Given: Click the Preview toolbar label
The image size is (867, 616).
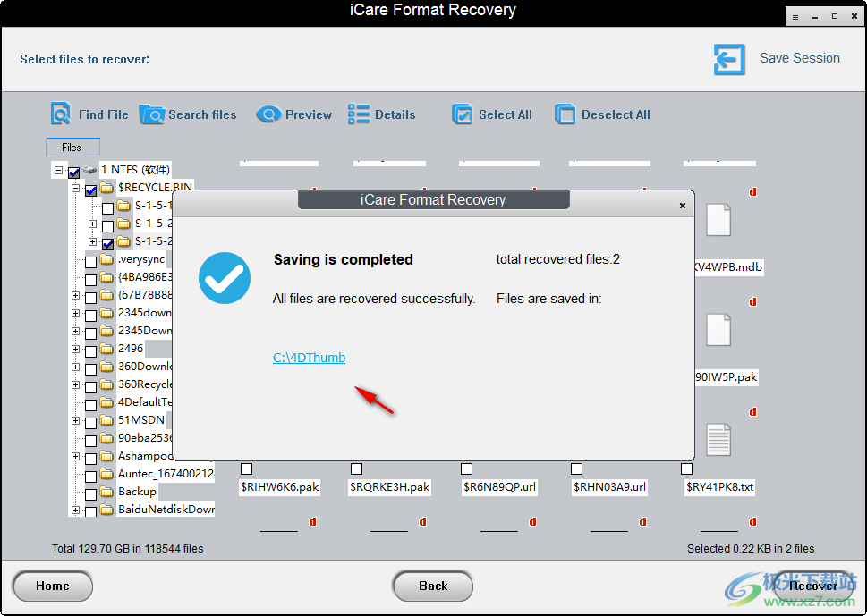Looking at the screenshot, I should tap(309, 114).
